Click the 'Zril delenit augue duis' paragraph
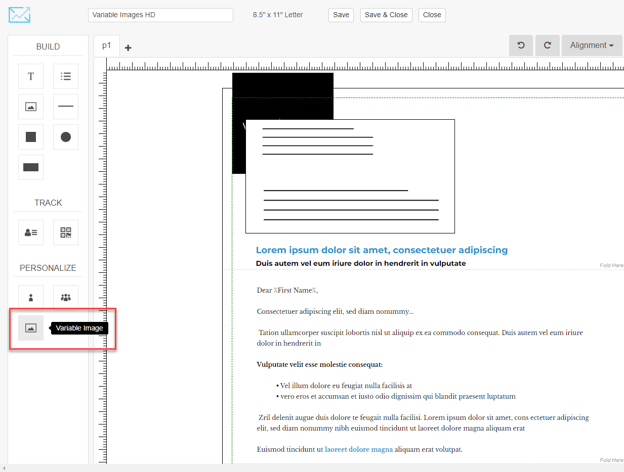The width and height of the screenshot is (624, 472). coord(423,423)
